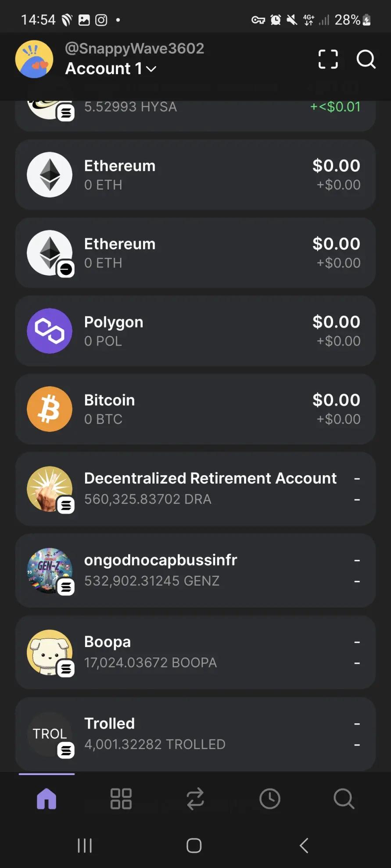
Task: Tap the account avatar picture
Action: (34, 59)
